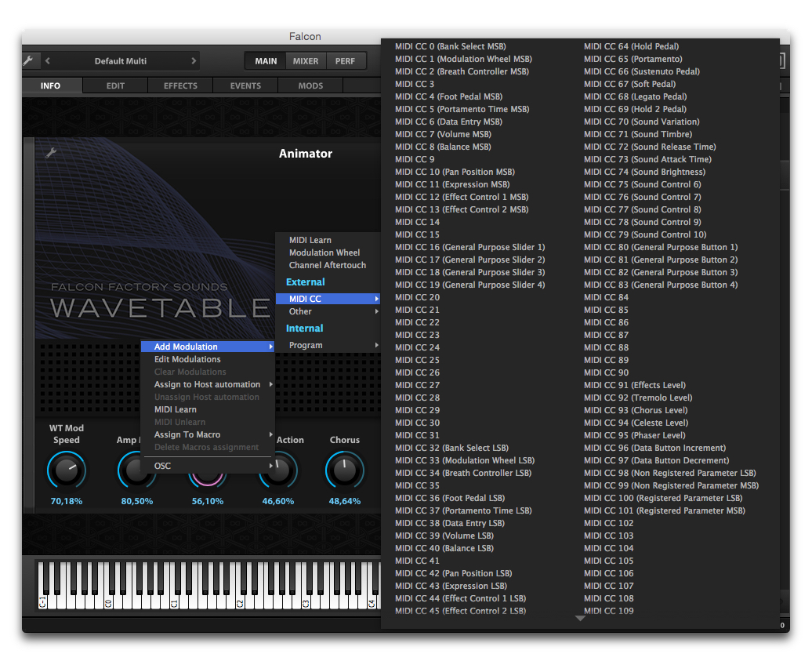This screenshot has width=812, height=661.
Task: Open the EFFECTS tab
Action: [x=181, y=85]
